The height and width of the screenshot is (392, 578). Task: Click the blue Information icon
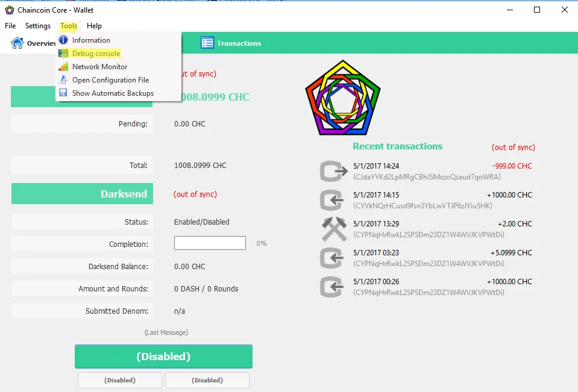(63, 40)
